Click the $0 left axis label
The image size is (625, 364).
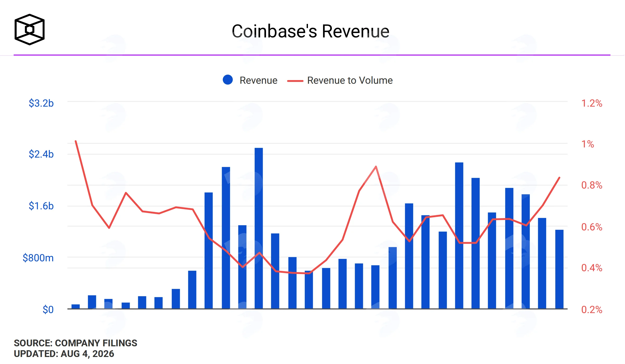[x=48, y=310]
